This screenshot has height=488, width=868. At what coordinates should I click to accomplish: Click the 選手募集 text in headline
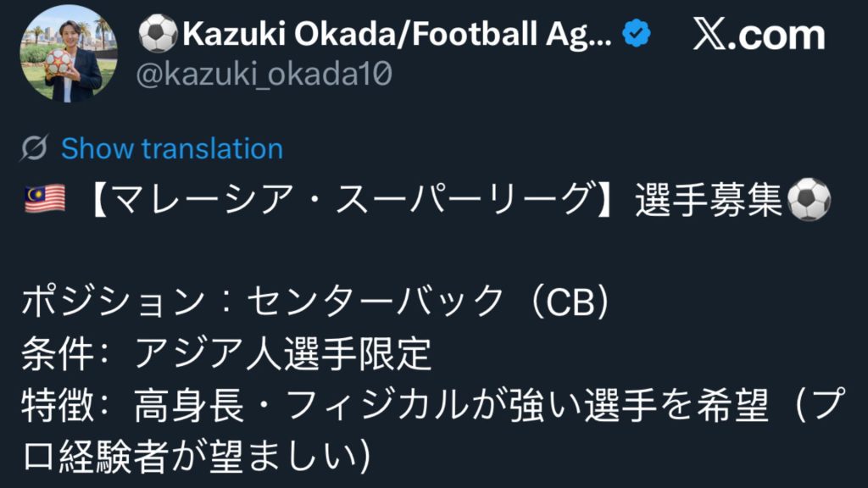coord(708,202)
